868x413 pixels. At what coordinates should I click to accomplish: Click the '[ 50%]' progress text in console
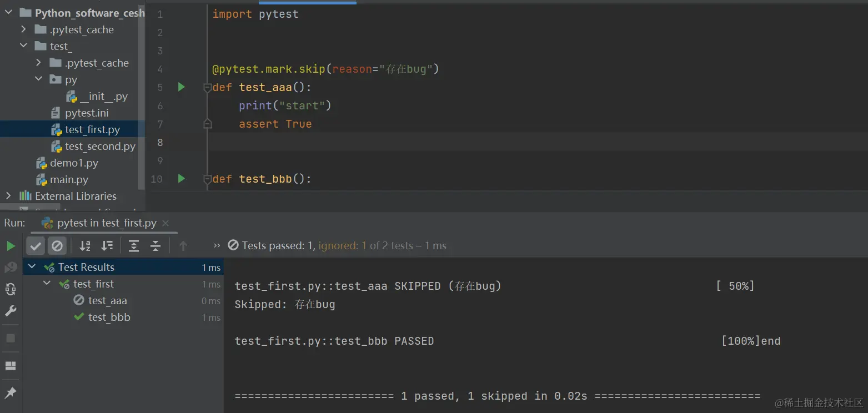[735, 286]
